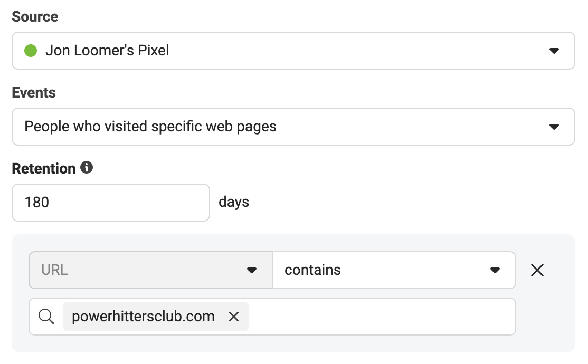
Task: Click the Retention info icon
Action: (87, 167)
